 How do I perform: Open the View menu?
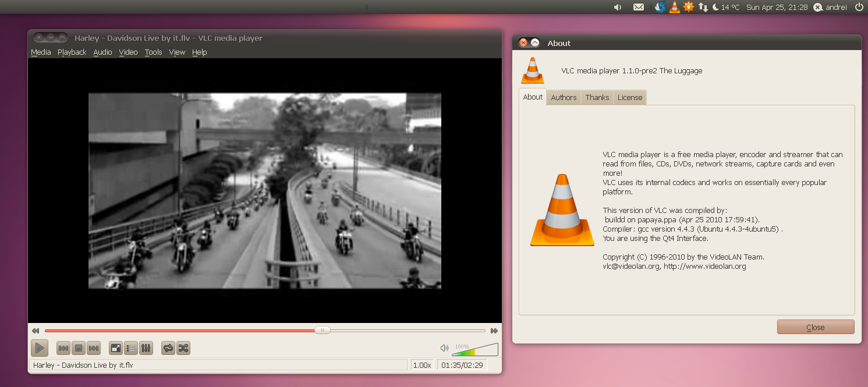(177, 52)
